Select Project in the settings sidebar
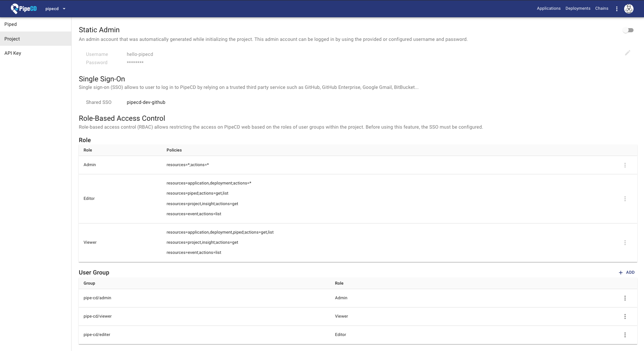This screenshot has width=644, height=351. point(12,39)
